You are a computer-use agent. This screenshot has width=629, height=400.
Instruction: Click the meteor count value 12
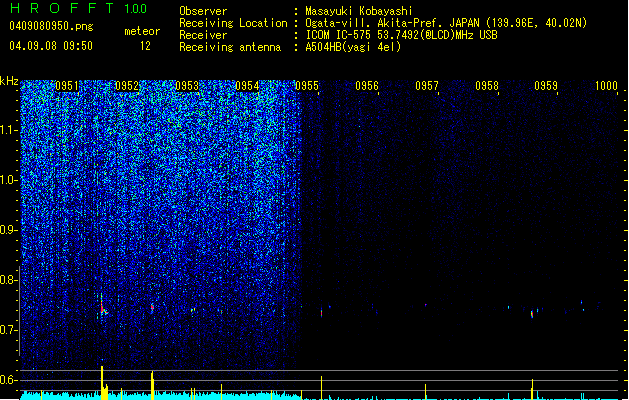coord(145,46)
